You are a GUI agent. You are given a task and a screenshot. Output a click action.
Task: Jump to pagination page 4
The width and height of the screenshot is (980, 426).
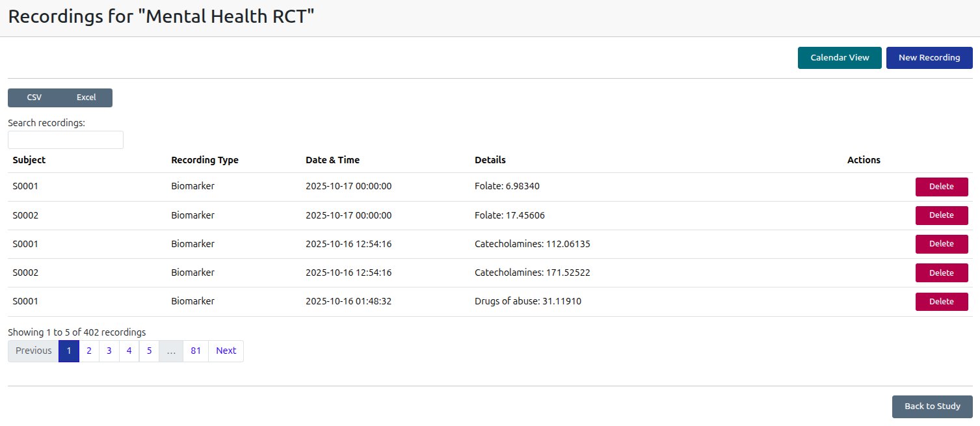point(129,351)
